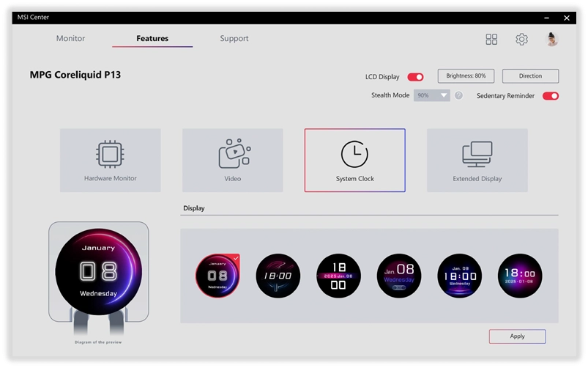
Task: Click the Display section heading
Action: (194, 208)
